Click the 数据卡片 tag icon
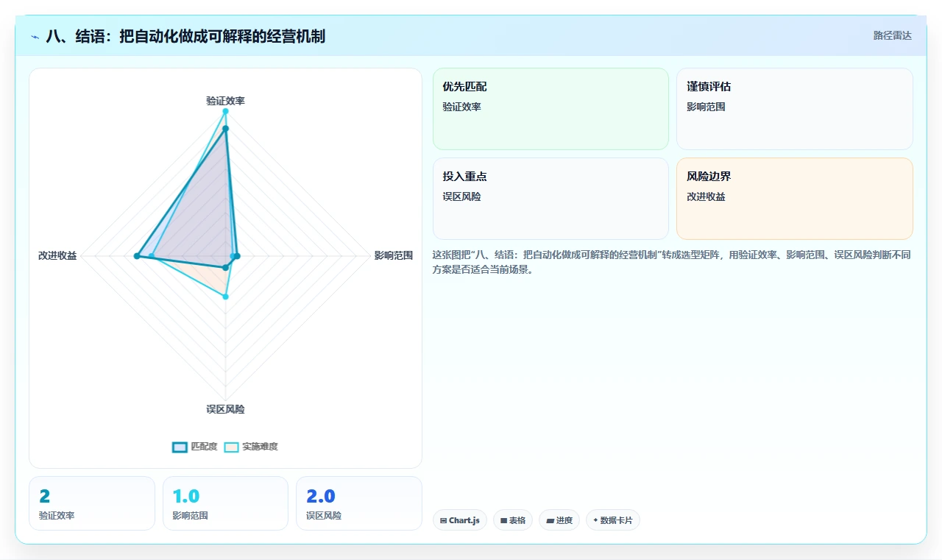This screenshot has width=942, height=560. click(595, 520)
